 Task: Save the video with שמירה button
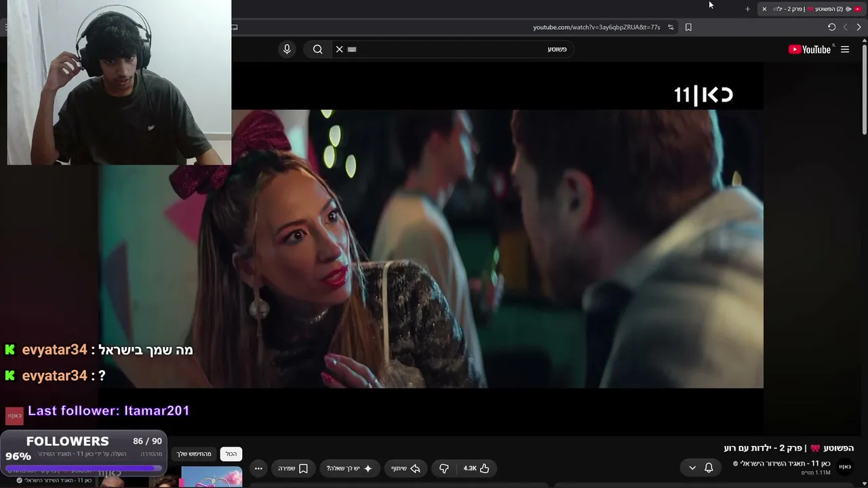294,468
